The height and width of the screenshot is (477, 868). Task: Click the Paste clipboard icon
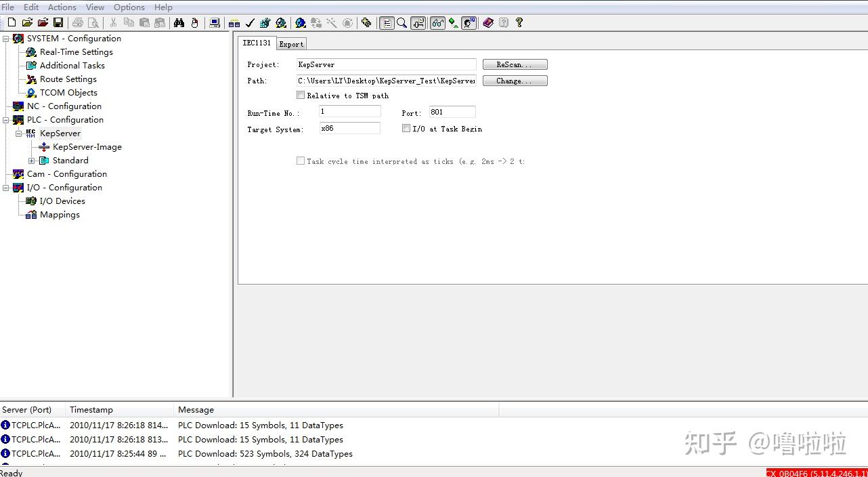[x=144, y=22]
